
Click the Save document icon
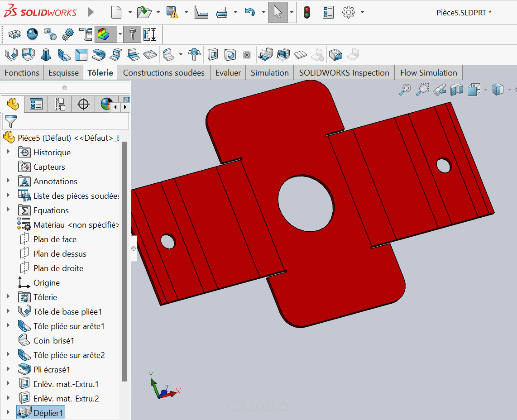[x=172, y=12]
